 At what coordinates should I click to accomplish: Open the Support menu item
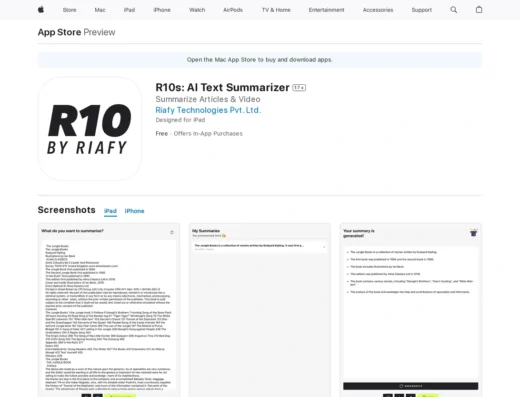(422, 10)
